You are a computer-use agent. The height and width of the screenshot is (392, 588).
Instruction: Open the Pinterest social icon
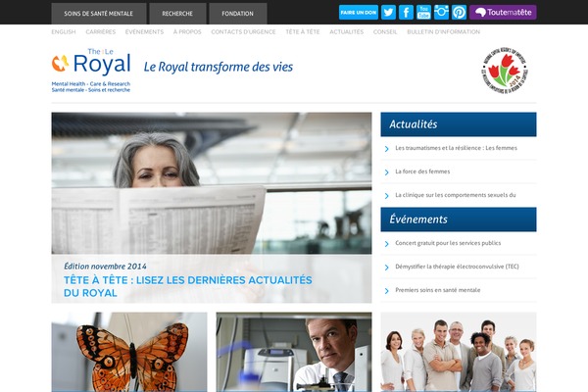coord(459,13)
